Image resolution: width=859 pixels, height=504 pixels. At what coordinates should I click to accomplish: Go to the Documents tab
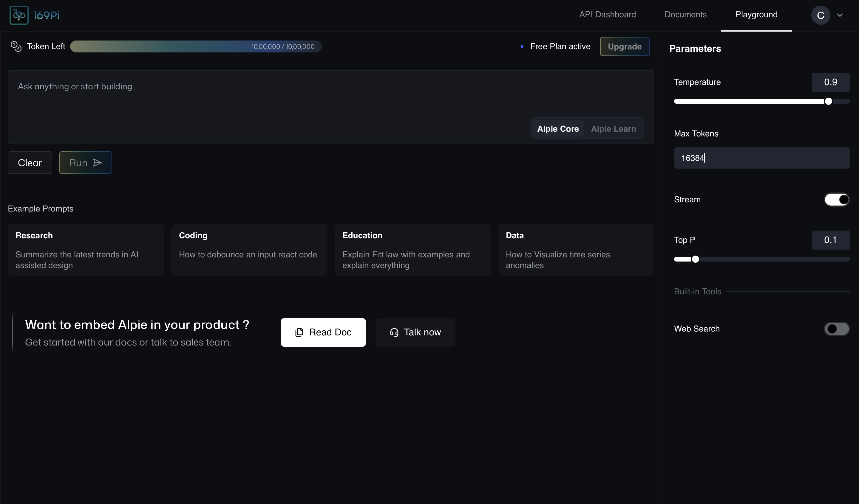tap(685, 14)
